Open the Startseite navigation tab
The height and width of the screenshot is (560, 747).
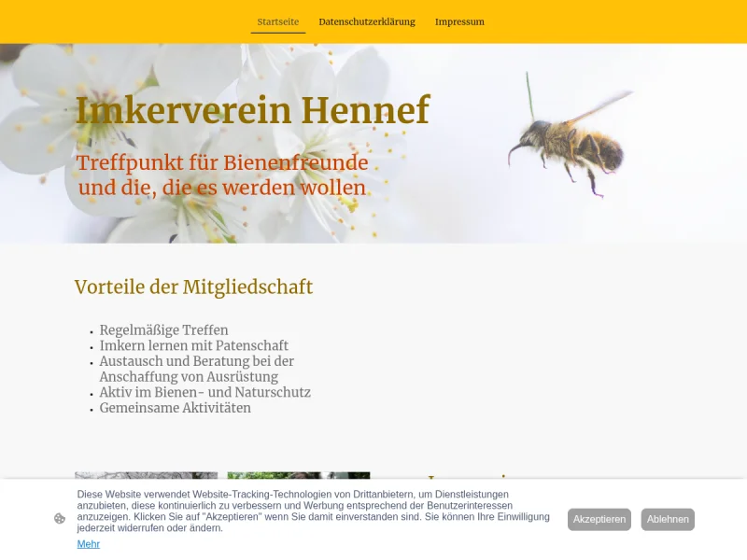coord(278,21)
